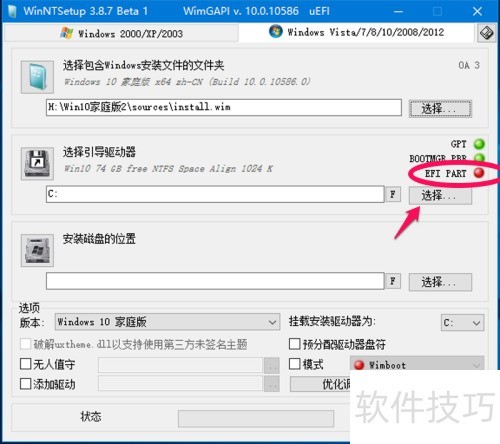Open the Windows 10 家庭版 edition dropdown
This screenshot has width=500, height=444.
pyautogui.click(x=167, y=322)
